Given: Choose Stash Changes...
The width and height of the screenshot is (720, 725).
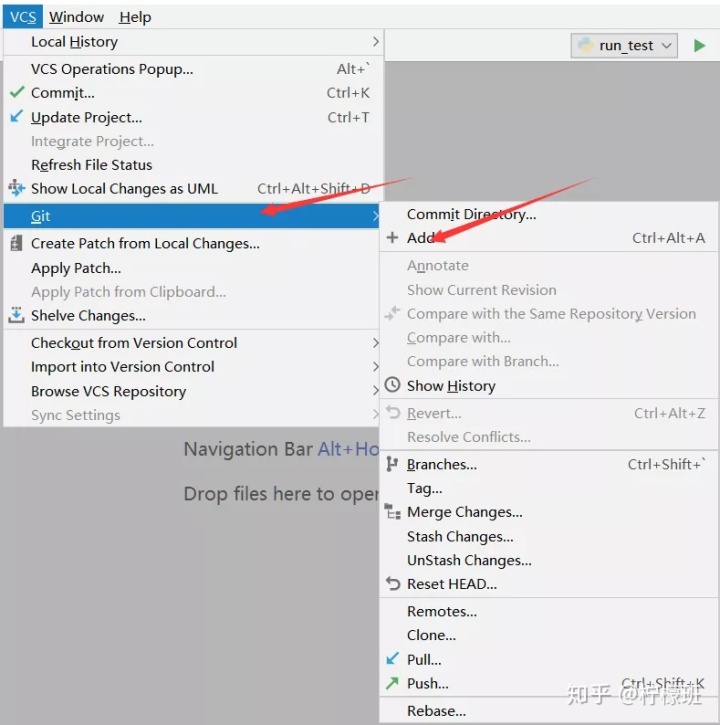Looking at the screenshot, I should [549, 536].
